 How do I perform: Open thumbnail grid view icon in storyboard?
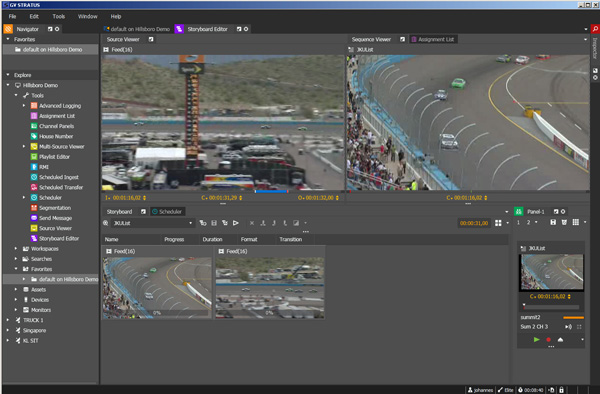(498, 223)
